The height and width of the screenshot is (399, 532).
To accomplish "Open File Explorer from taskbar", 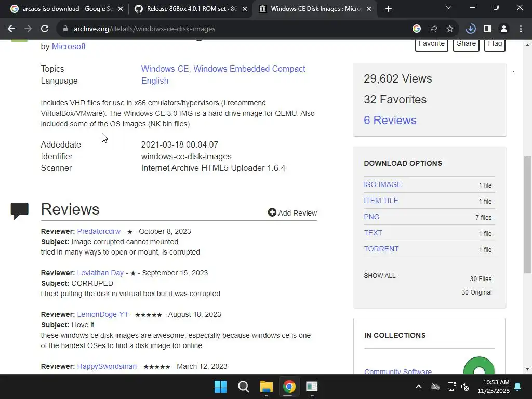I will [267, 387].
